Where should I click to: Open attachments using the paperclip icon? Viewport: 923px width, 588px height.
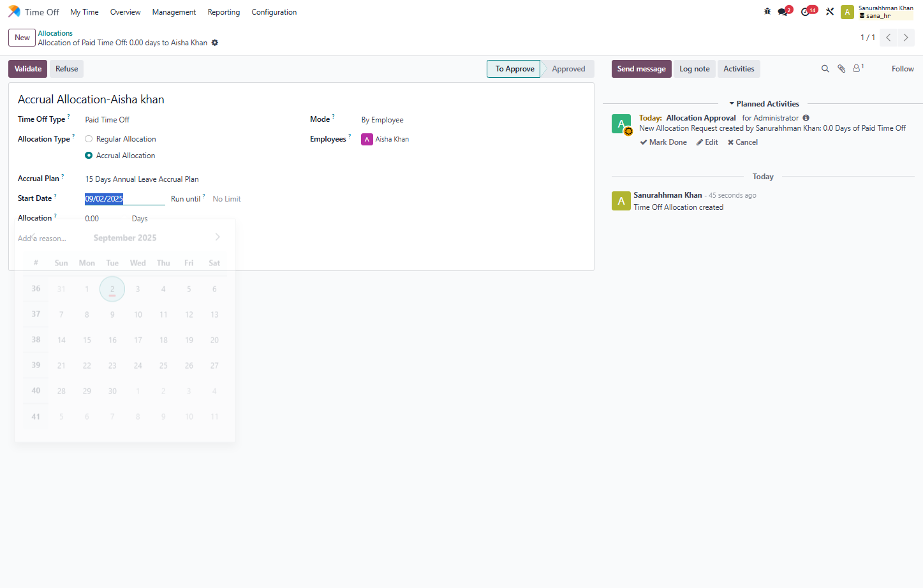(841, 69)
